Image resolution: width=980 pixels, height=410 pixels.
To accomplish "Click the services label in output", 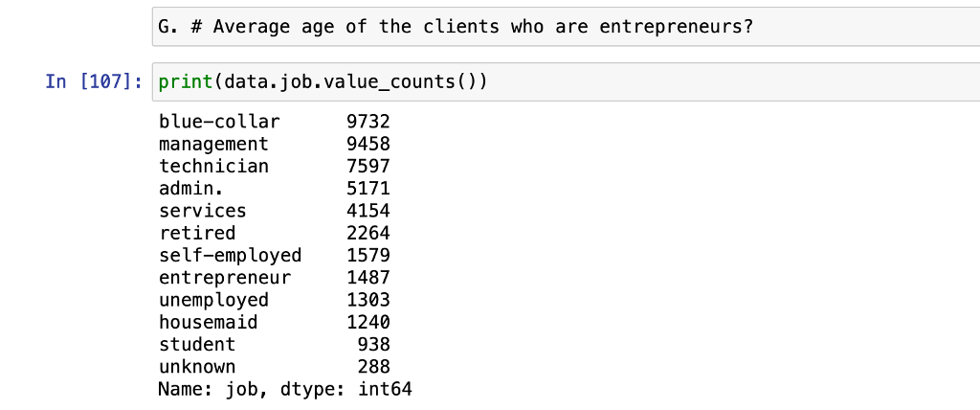I will click(x=202, y=211).
